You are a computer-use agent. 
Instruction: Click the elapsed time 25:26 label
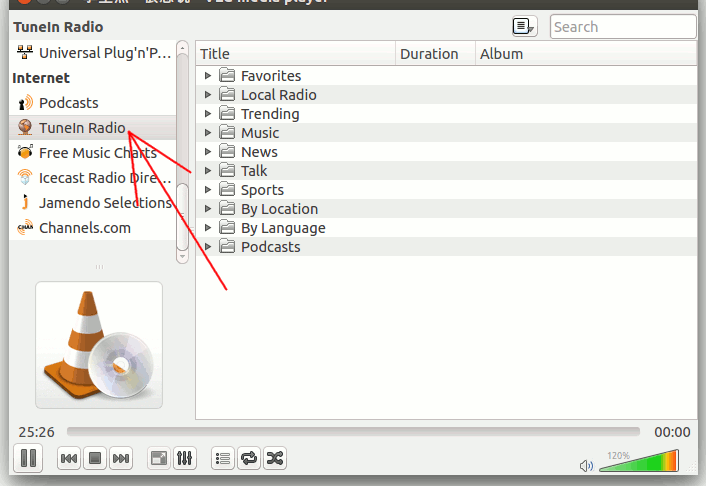(36, 432)
